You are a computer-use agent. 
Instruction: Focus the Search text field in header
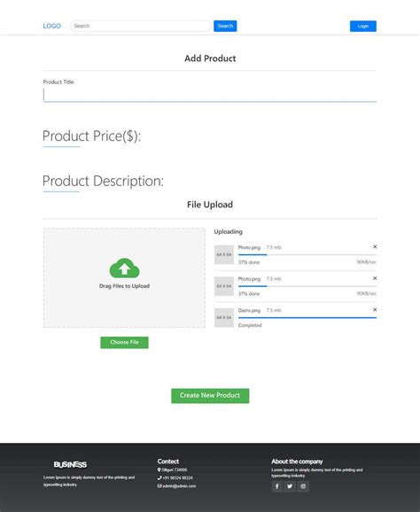[140, 26]
